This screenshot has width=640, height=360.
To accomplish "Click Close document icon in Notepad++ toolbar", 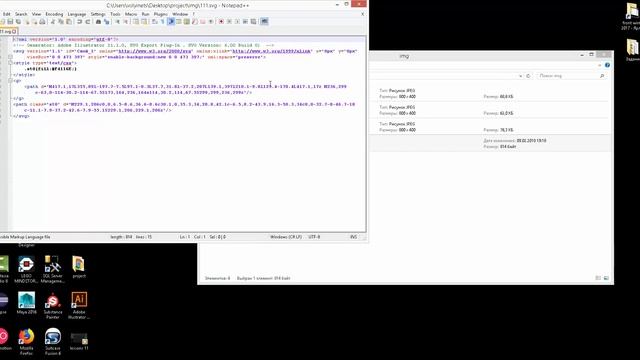I will tap(27, 21).
